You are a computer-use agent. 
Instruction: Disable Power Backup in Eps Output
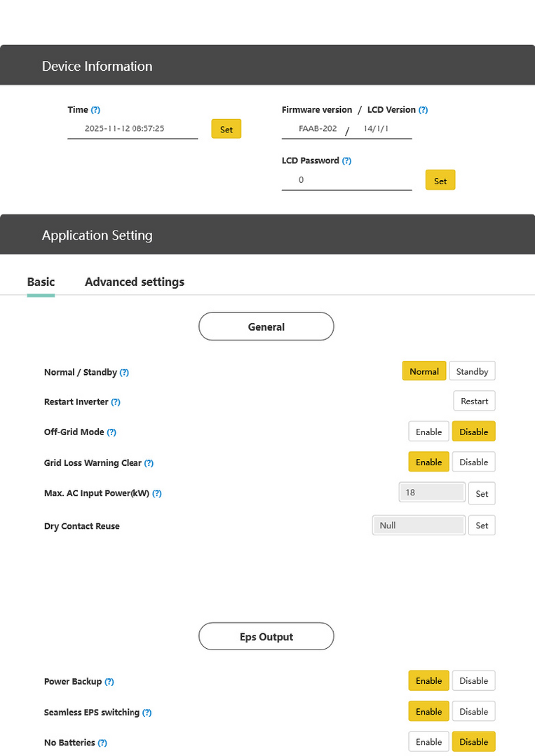click(473, 680)
